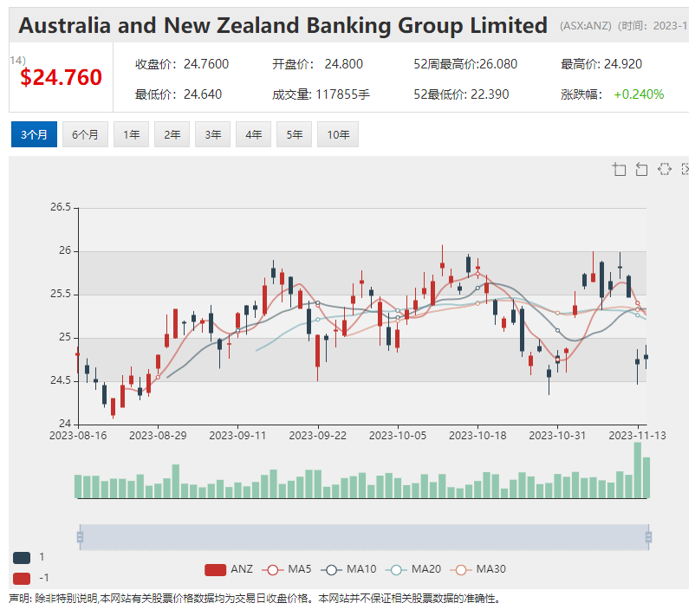The height and width of the screenshot is (616, 695).
Task: Select the horizontal brush selection icon
Action: coord(665,169)
